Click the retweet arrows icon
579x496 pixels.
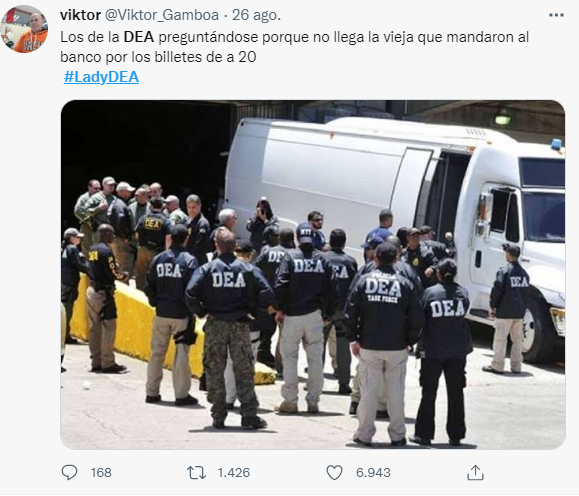coord(196,473)
